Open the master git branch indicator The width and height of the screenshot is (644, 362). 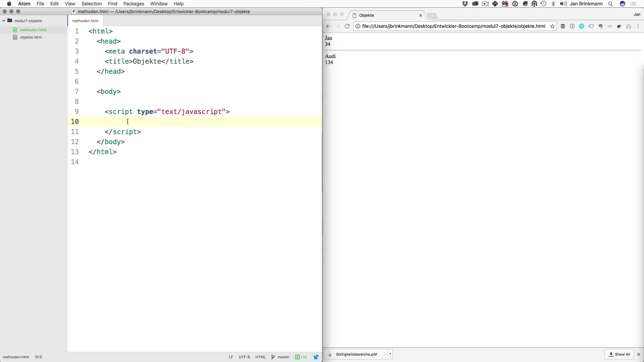pyautogui.click(x=280, y=357)
